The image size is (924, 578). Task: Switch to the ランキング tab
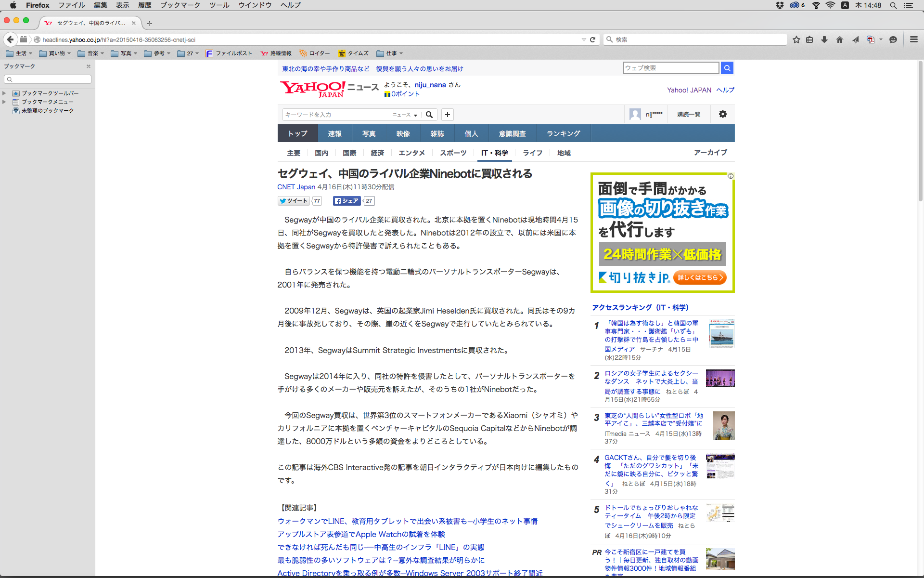coord(563,133)
